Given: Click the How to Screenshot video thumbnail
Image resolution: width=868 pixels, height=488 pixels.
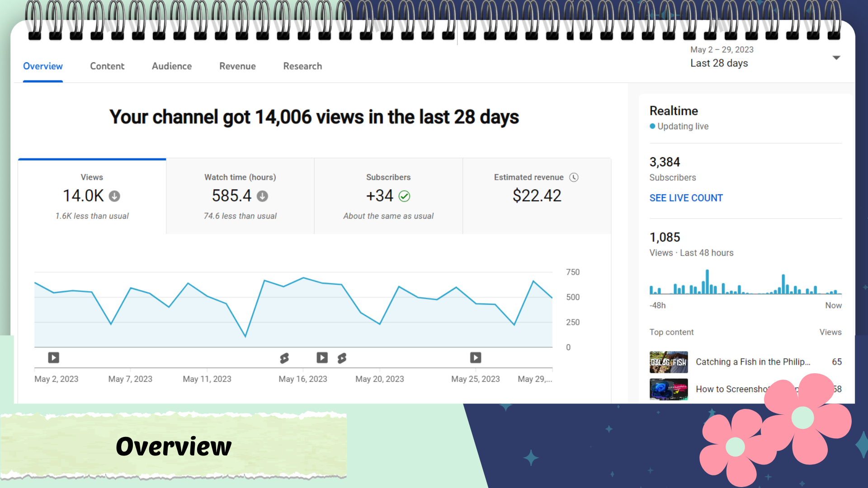Looking at the screenshot, I should pyautogui.click(x=669, y=389).
